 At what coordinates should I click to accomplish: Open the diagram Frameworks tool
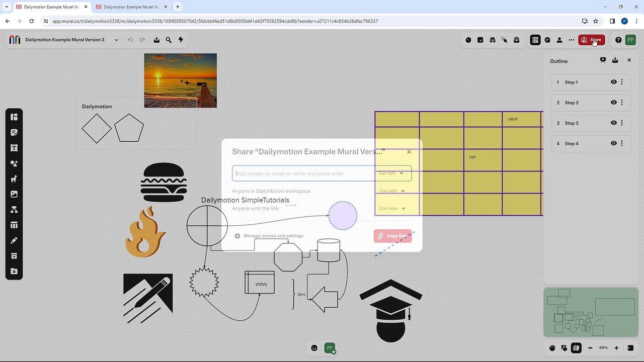point(14,210)
